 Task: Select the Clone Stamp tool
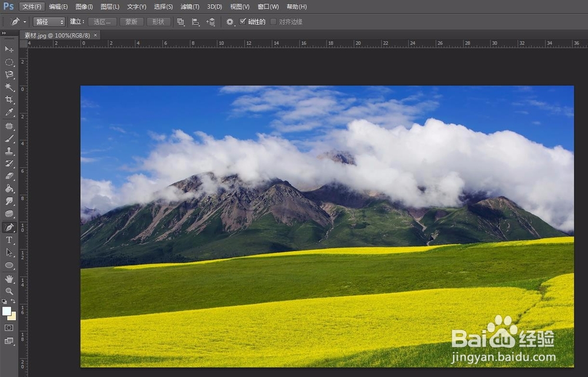tap(9, 152)
